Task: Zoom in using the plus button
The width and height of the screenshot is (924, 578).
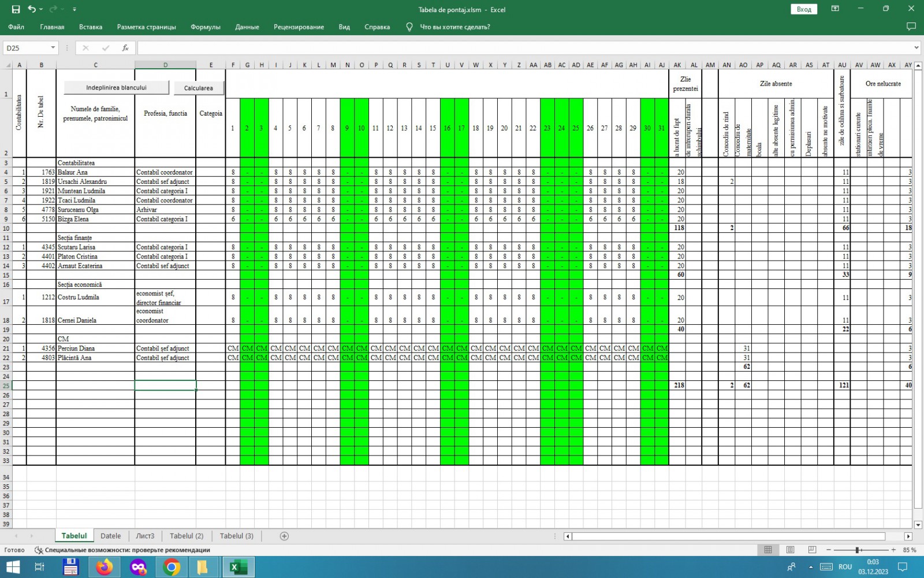Action: point(894,550)
